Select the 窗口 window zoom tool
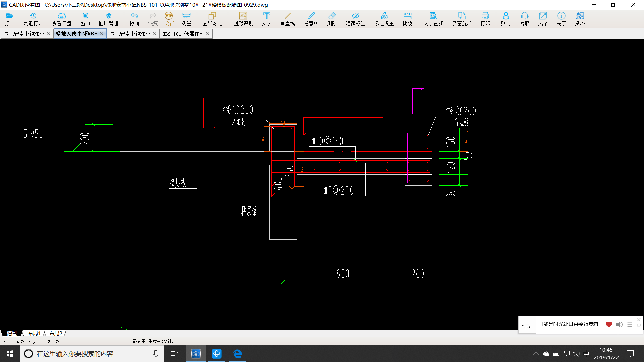The width and height of the screenshot is (644, 362). pos(85,19)
